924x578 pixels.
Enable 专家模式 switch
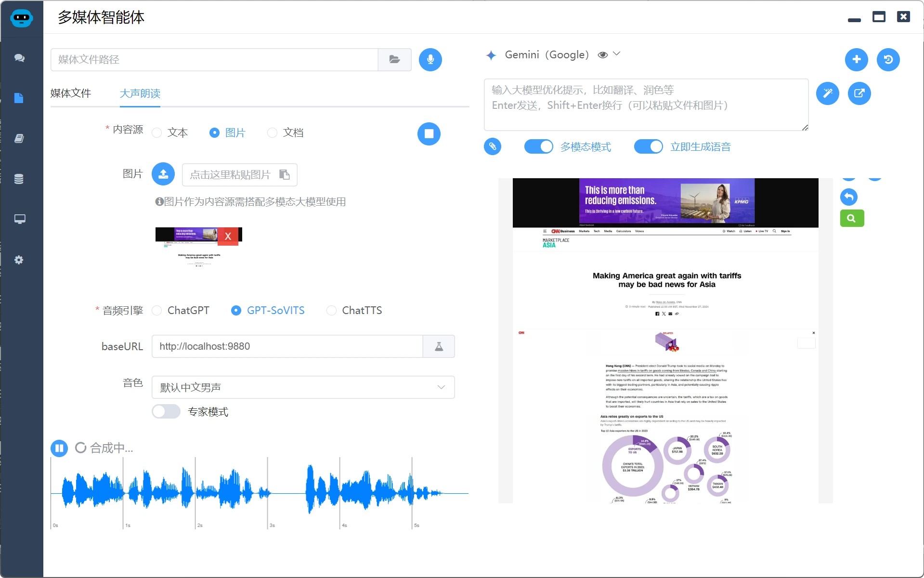pyautogui.click(x=166, y=411)
